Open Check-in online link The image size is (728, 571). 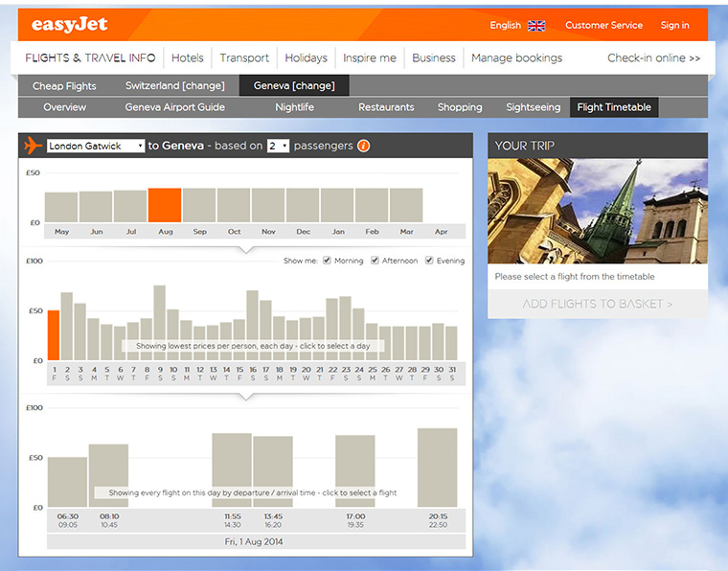click(x=653, y=58)
